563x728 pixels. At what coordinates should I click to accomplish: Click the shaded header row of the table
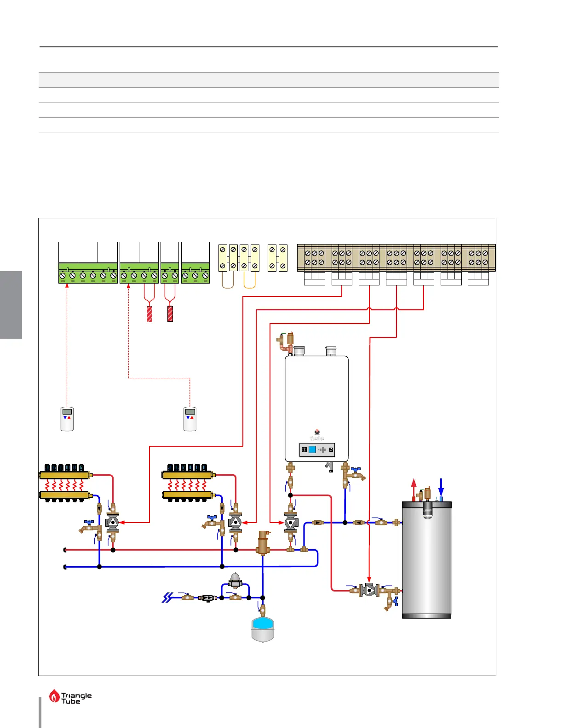pos(269,80)
